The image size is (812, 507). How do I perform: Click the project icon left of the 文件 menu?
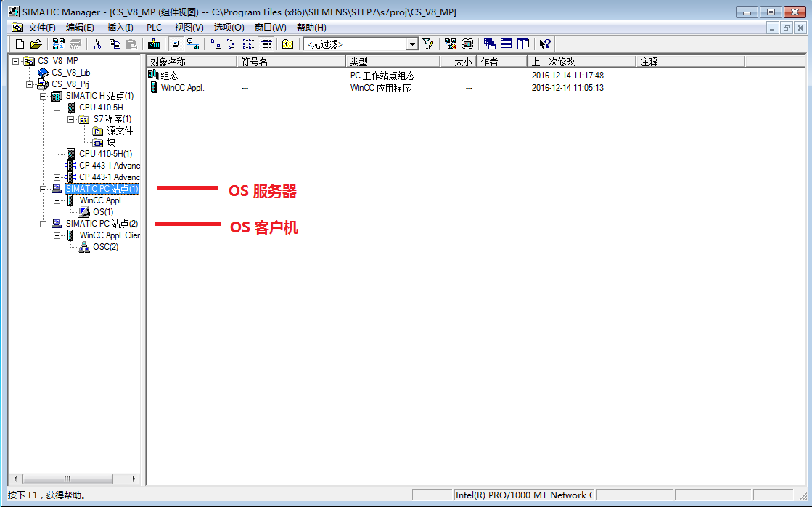click(17, 28)
